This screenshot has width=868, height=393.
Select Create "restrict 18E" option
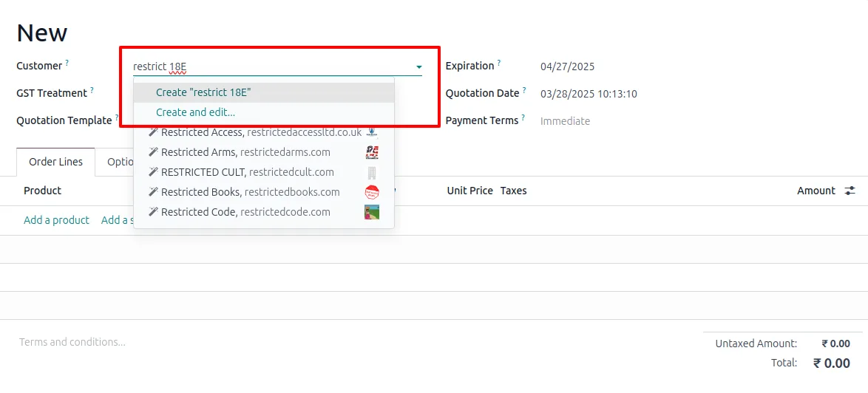tap(264, 93)
